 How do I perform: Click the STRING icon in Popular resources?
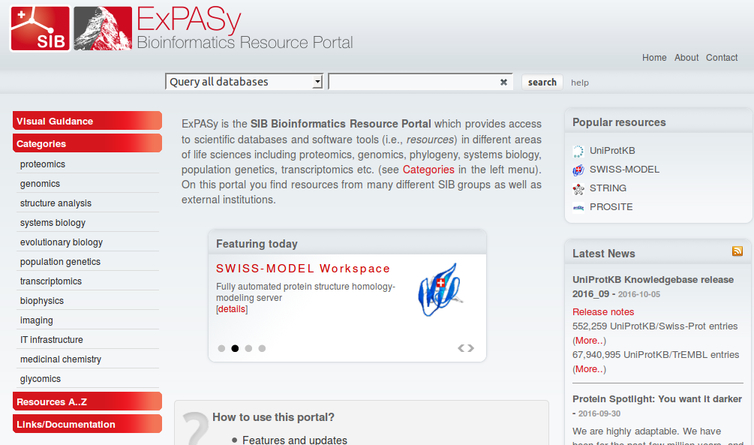[578, 189]
